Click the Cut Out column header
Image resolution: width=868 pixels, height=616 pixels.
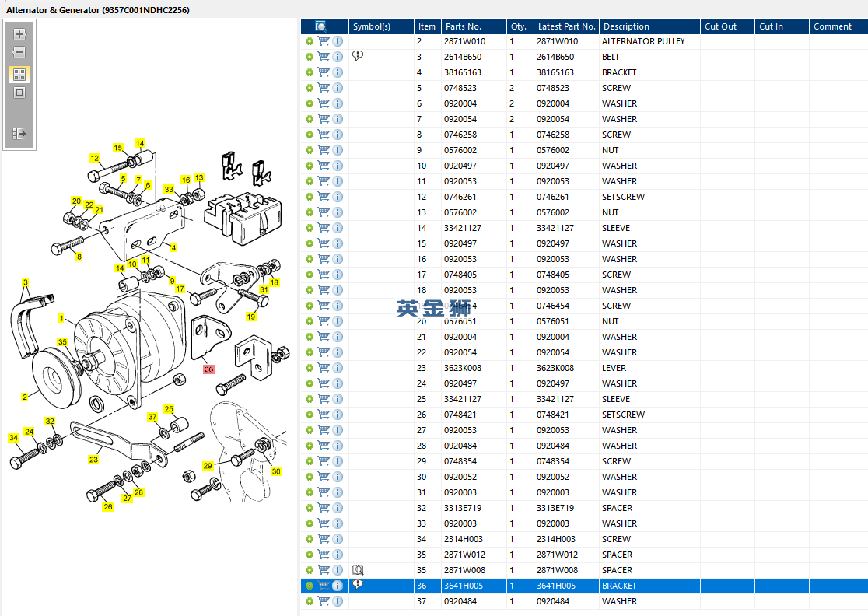[x=720, y=26]
